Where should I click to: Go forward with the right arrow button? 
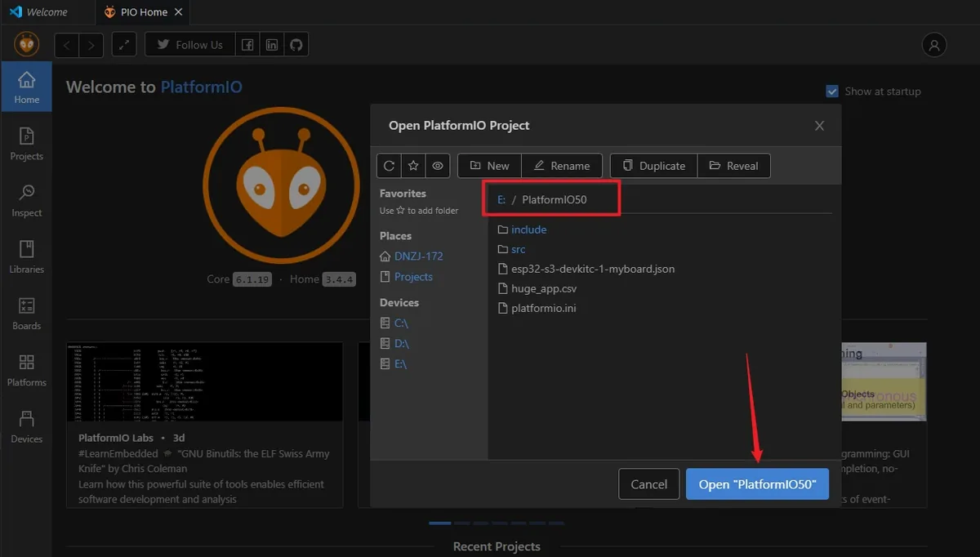(x=91, y=45)
